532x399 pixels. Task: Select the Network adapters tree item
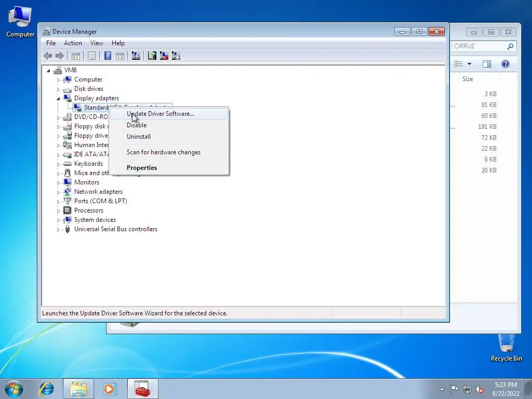pyautogui.click(x=98, y=192)
